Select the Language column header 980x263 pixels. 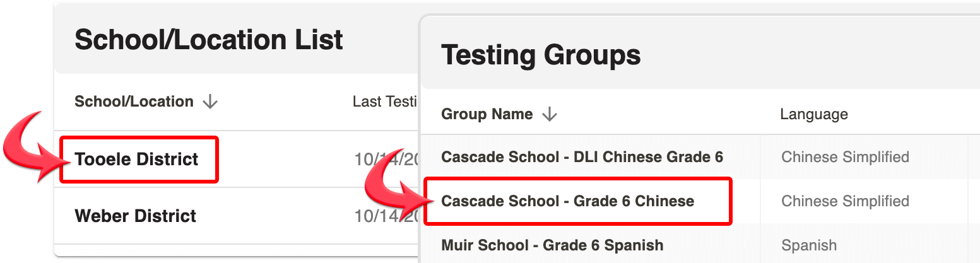(x=813, y=115)
